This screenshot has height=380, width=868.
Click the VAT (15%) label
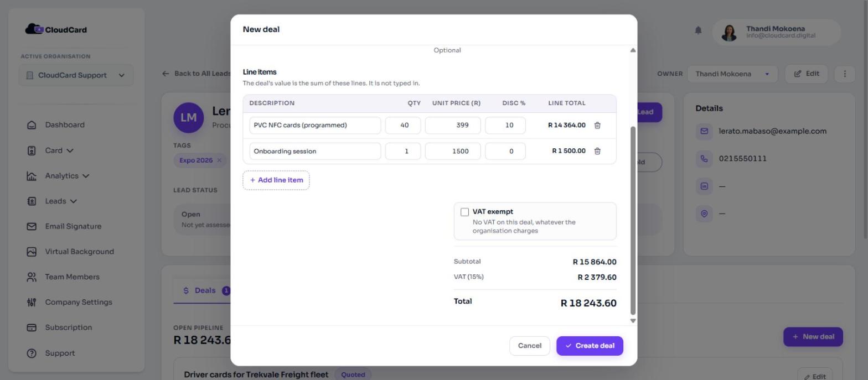(x=469, y=277)
